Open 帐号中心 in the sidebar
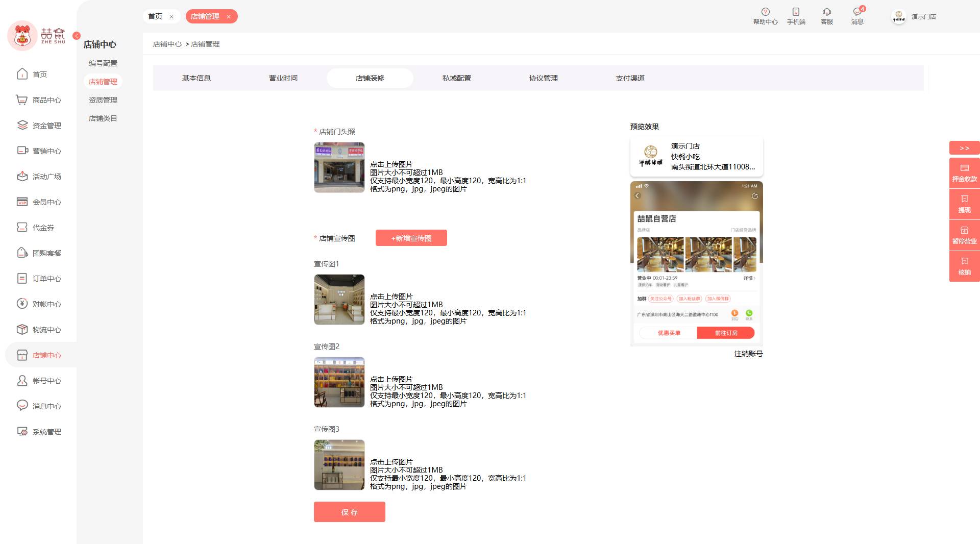980x544 pixels. tap(39, 381)
